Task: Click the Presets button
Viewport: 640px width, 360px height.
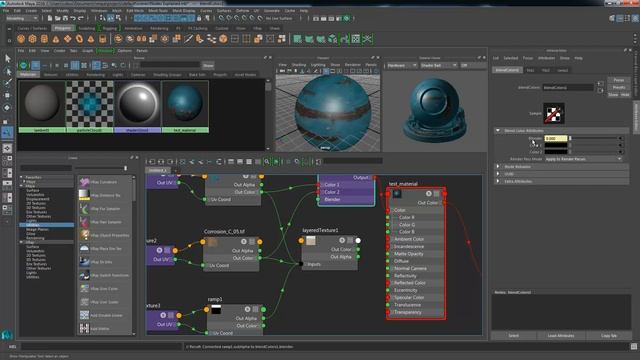Action: pos(618,87)
